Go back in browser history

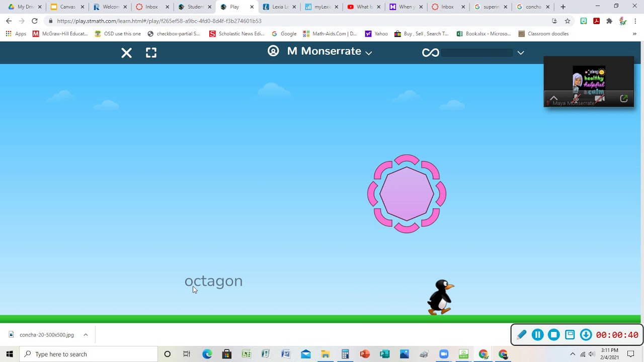coord(9,21)
